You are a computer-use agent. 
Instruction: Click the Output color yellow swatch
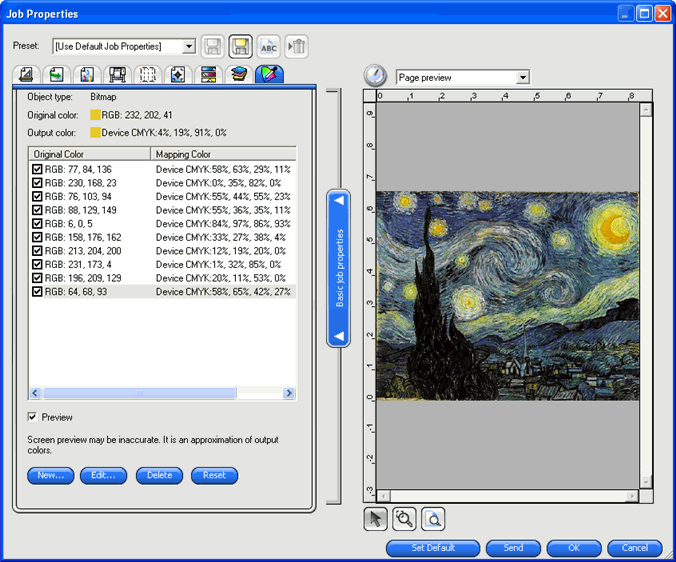point(95,133)
